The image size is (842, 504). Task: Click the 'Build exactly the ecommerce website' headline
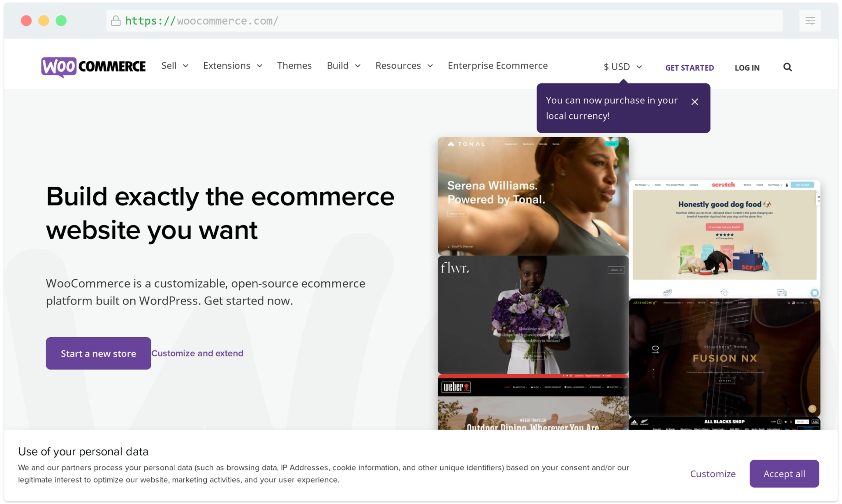[x=220, y=213]
